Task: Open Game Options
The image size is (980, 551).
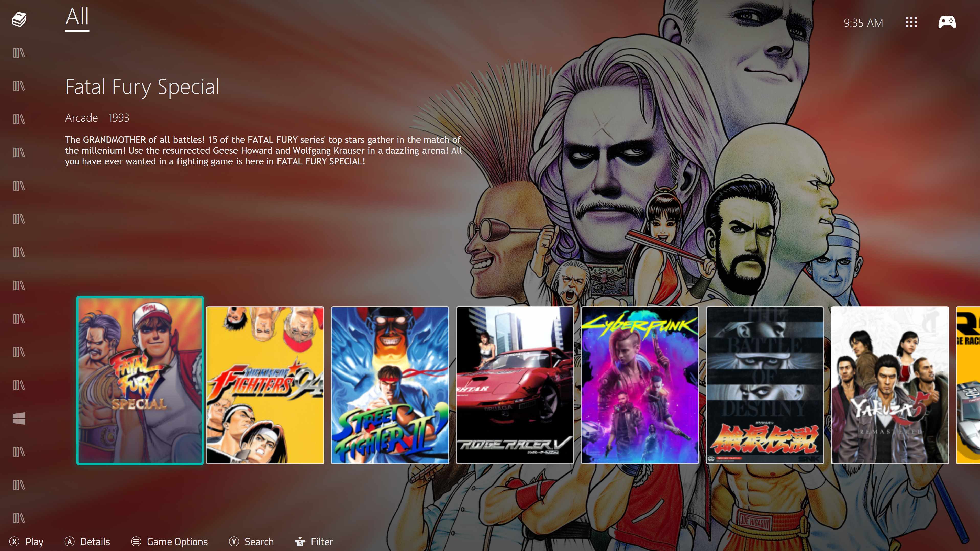Action: click(x=170, y=542)
